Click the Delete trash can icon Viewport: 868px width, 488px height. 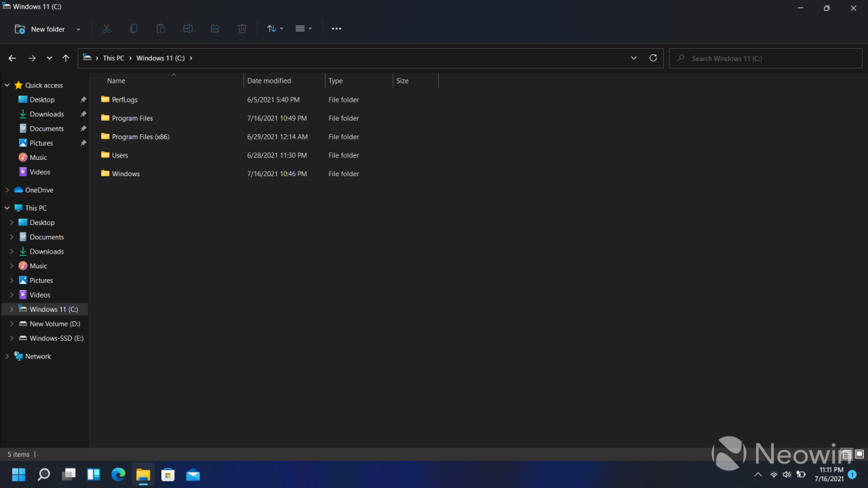(242, 28)
